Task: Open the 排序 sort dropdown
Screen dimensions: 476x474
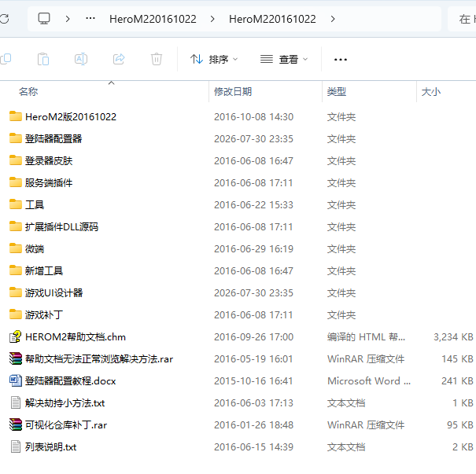Action: click(214, 59)
